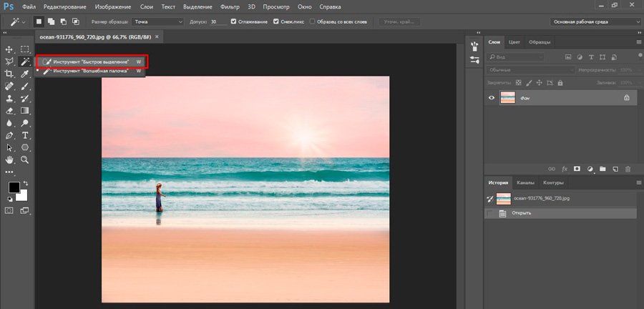Select the Polygon shape tool
Image resolution: width=644 pixels, height=309 pixels.
[x=24, y=147]
